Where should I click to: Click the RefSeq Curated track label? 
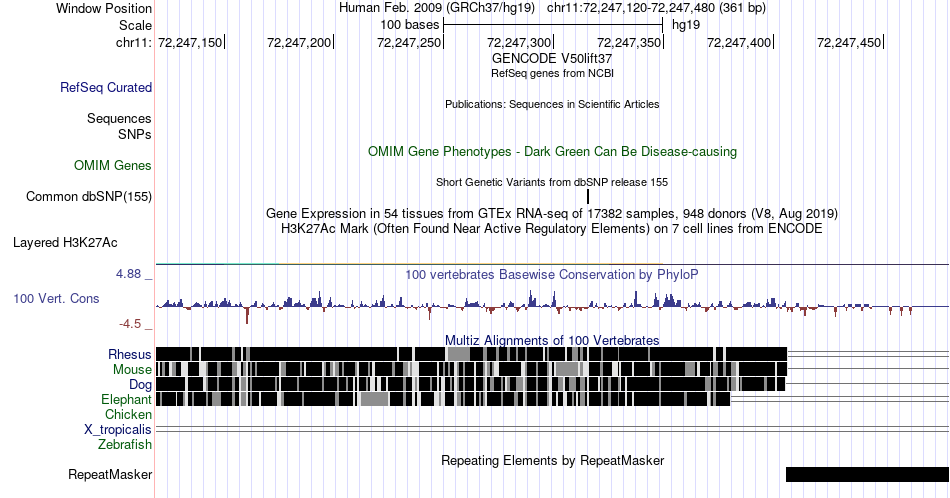(x=105, y=87)
